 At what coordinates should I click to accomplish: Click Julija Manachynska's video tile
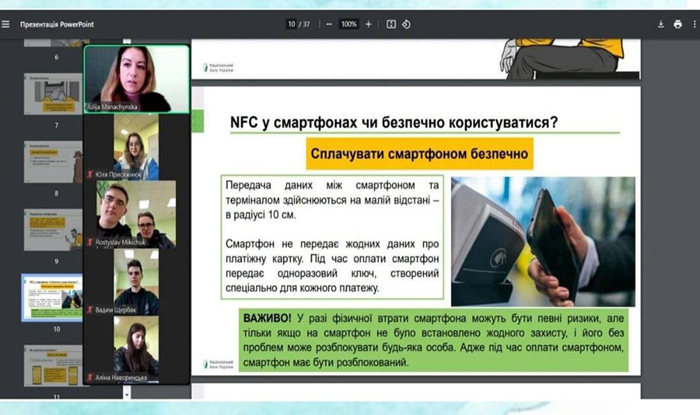click(137, 78)
